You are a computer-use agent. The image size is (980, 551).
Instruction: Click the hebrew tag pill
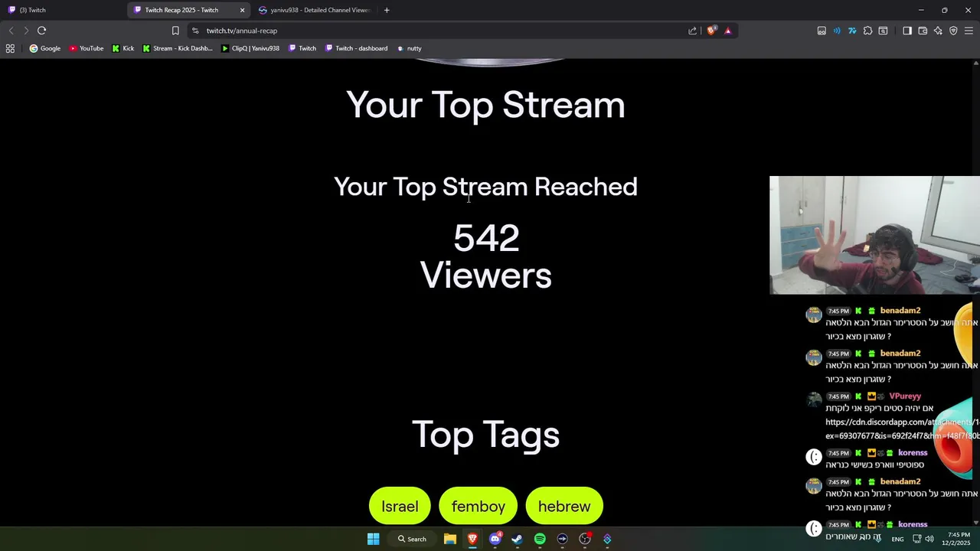coord(564,507)
